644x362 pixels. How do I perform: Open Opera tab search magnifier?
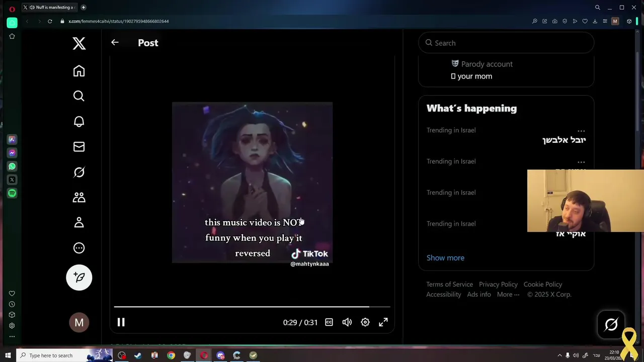[598, 8]
